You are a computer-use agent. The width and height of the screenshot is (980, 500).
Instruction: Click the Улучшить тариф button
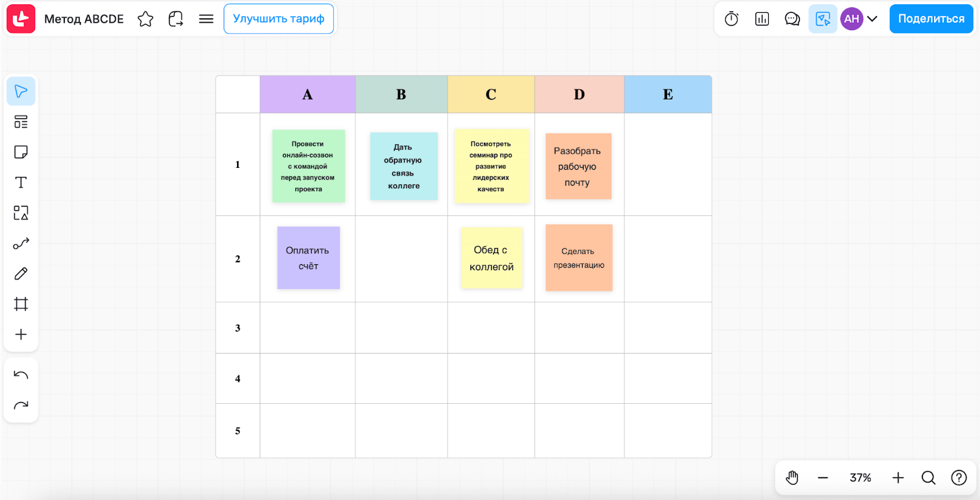[279, 19]
